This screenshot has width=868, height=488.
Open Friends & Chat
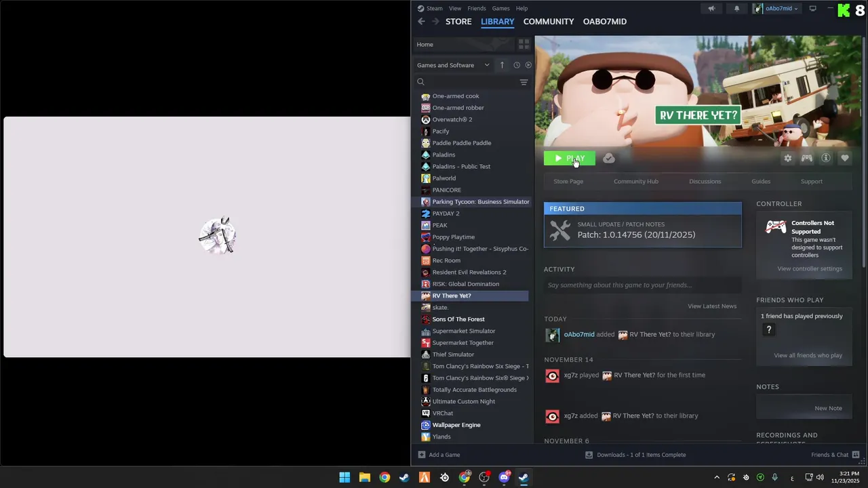click(x=835, y=455)
